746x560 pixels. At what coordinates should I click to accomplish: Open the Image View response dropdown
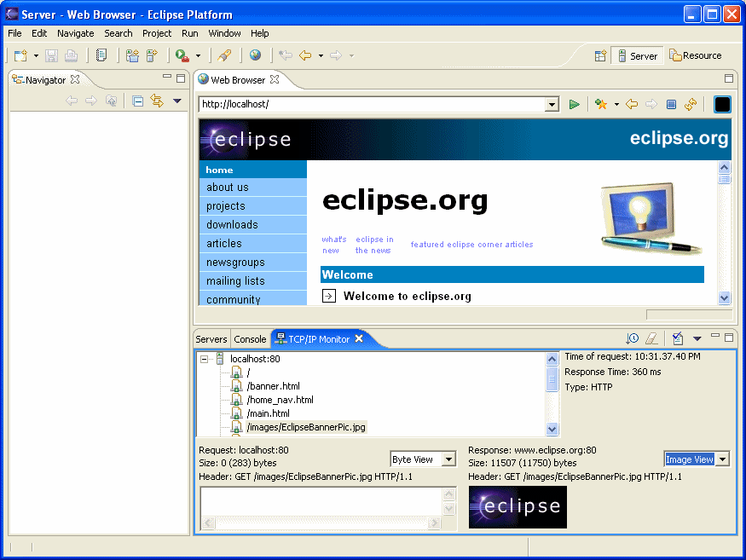point(723,459)
